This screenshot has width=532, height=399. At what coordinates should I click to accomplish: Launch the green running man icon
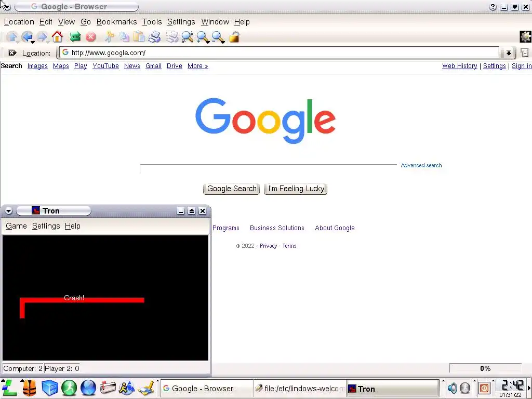click(69, 388)
